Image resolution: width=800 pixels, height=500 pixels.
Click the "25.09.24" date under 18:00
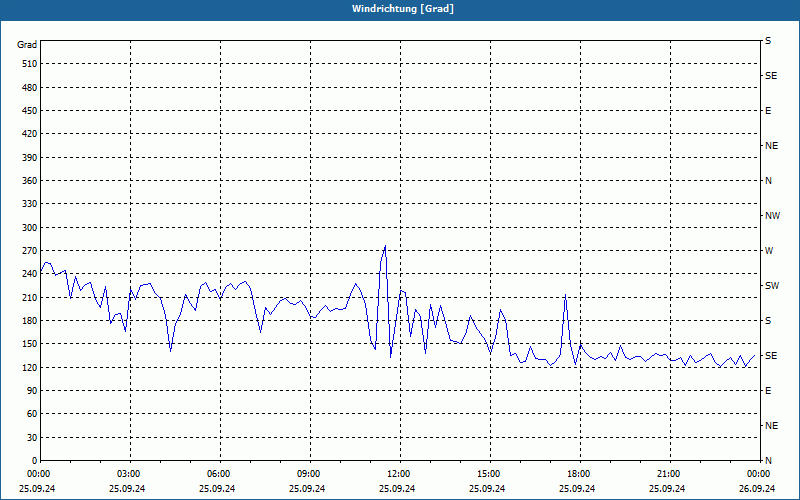(x=577, y=488)
